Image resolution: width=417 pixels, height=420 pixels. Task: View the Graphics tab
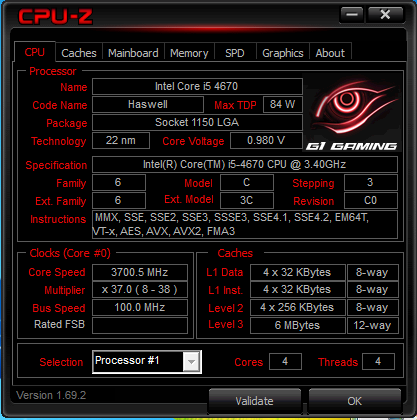coord(283,53)
